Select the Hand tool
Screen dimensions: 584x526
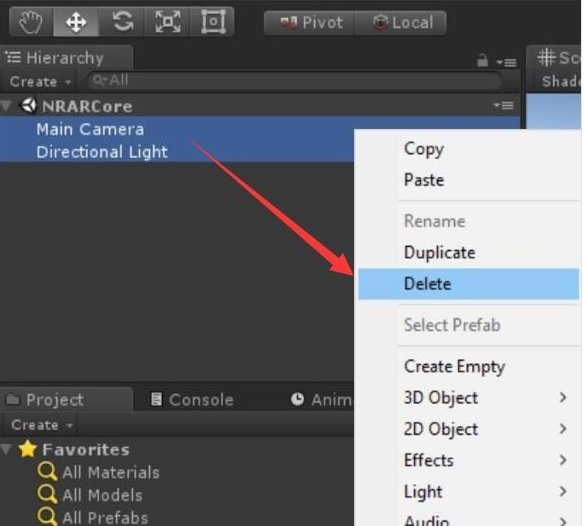[31, 22]
